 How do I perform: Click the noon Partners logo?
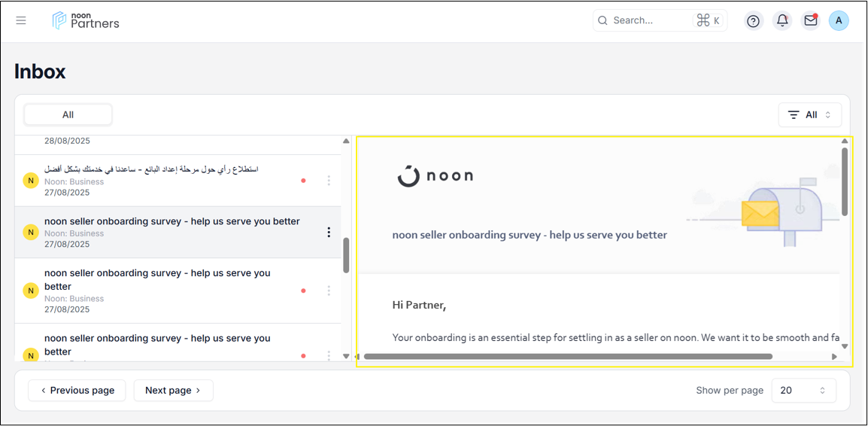coord(86,20)
